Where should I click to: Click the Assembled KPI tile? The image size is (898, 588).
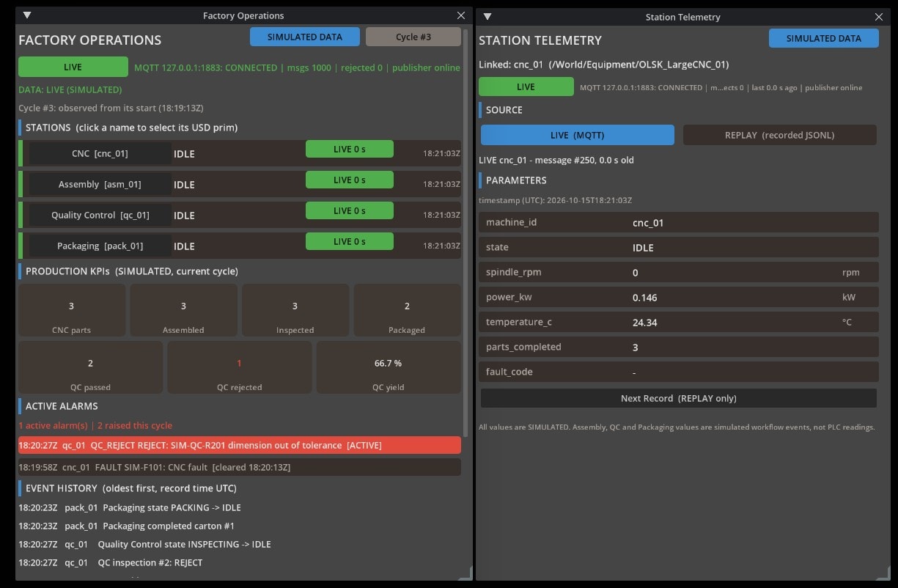coord(183,311)
